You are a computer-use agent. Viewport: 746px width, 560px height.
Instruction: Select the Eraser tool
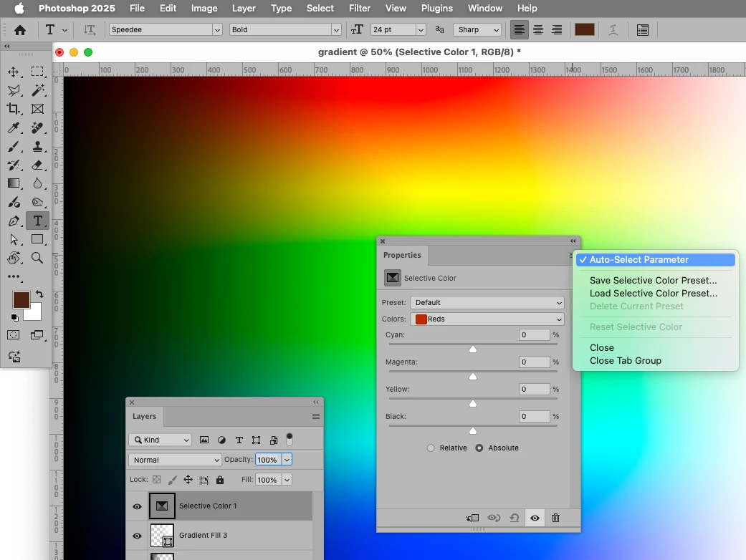[37, 165]
